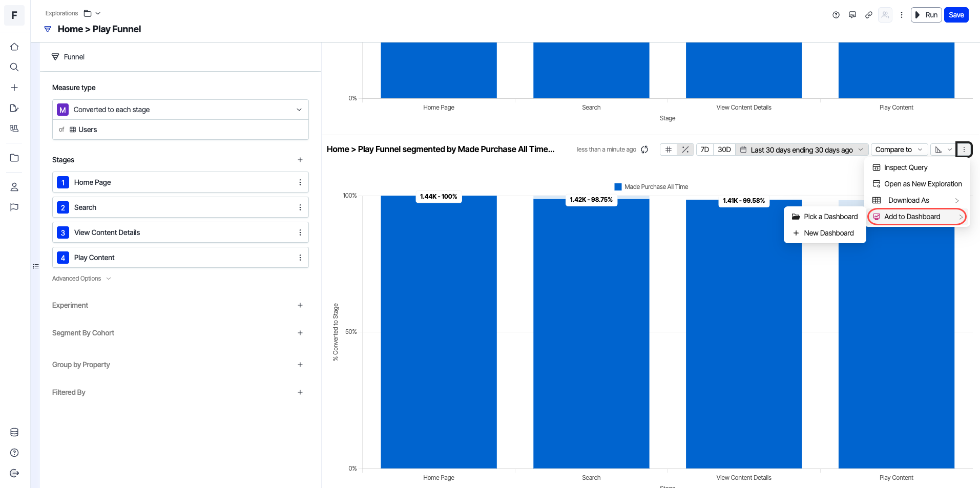Choose Pick a Dashboard

click(825, 217)
